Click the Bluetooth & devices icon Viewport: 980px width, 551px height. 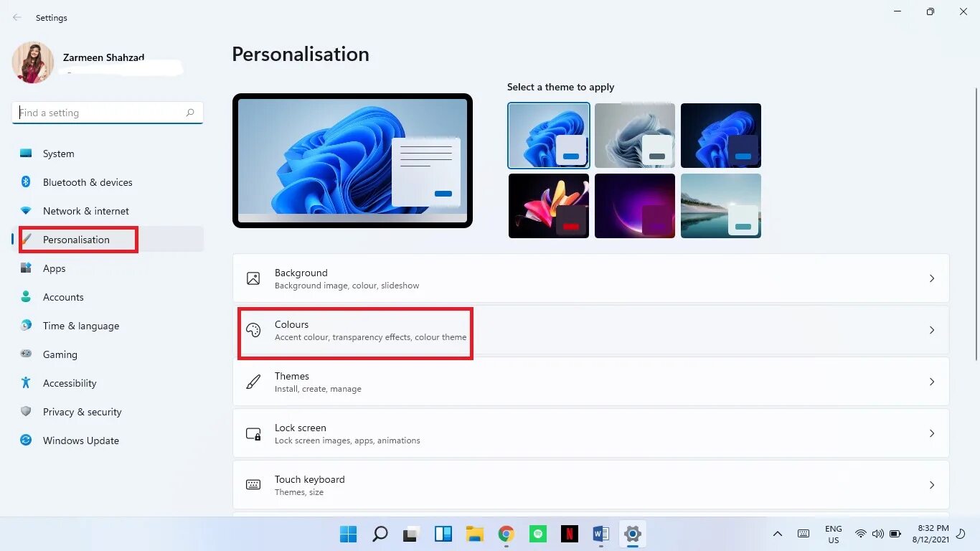26,182
